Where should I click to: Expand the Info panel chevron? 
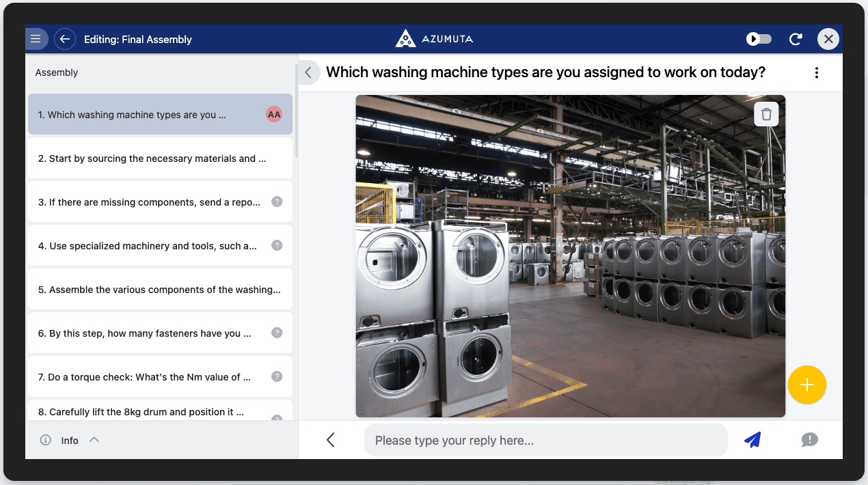coord(94,440)
